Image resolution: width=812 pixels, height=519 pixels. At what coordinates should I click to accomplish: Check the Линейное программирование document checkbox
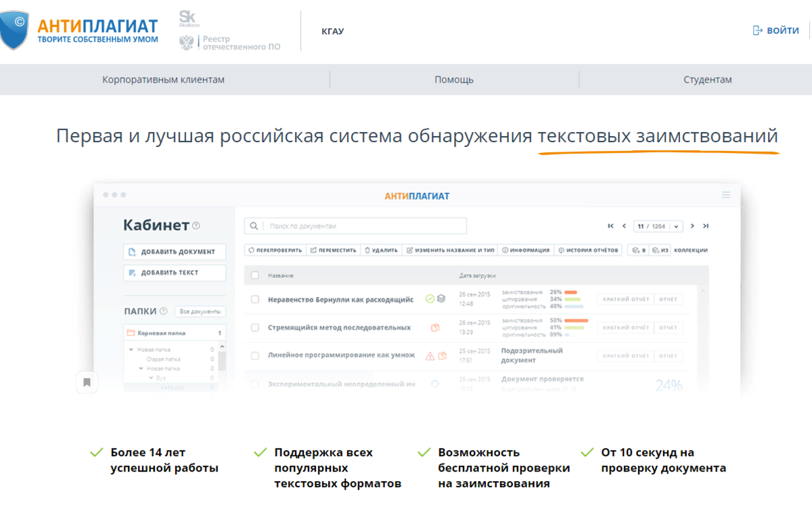click(x=255, y=355)
